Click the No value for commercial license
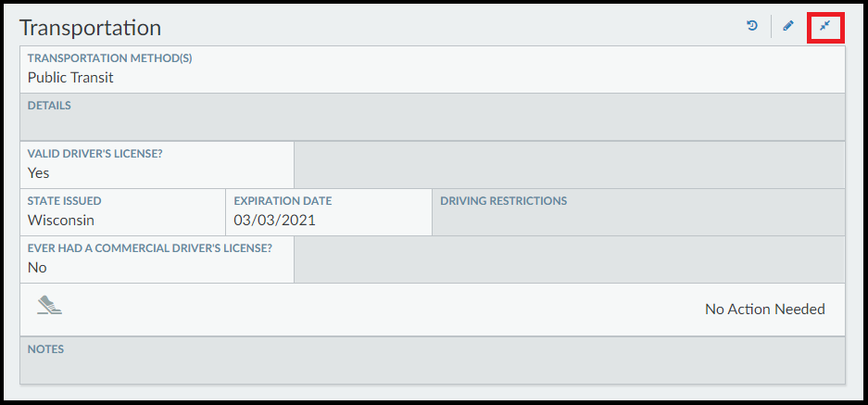The height and width of the screenshot is (405, 868). tap(37, 268)
